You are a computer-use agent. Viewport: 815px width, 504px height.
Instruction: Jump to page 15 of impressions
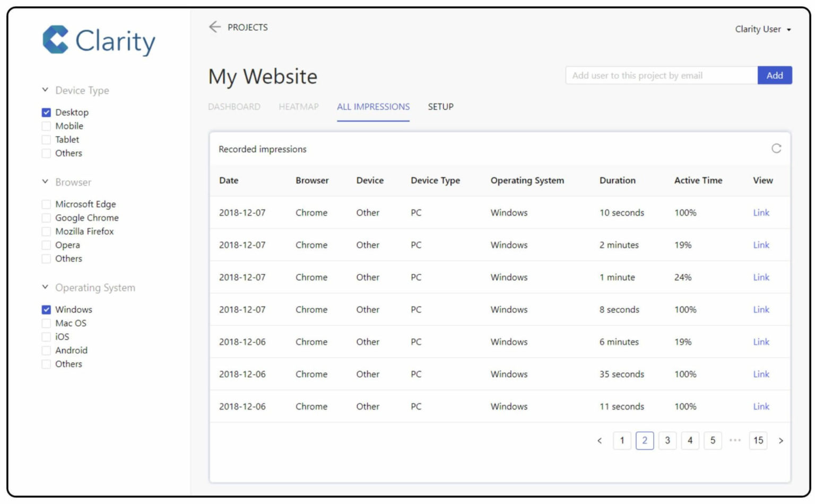(758, 440)
